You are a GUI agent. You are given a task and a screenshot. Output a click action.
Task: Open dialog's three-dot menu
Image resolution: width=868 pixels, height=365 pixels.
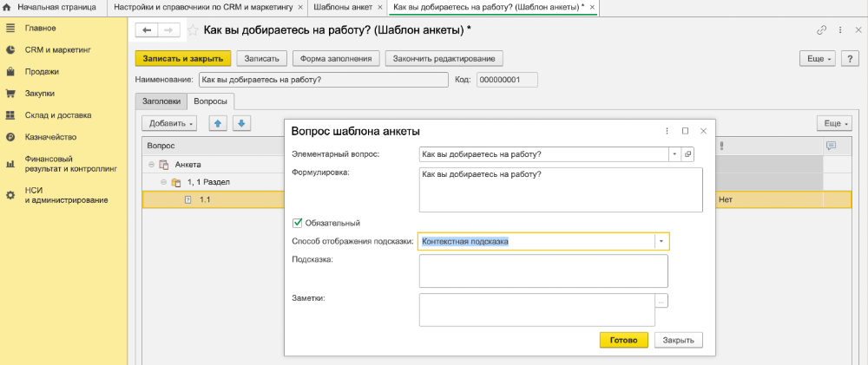click(667, 131)
